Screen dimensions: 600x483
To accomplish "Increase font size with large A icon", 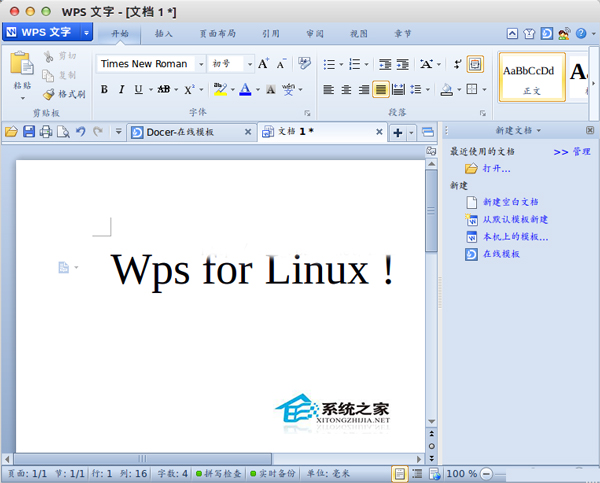I will (263, 64).
